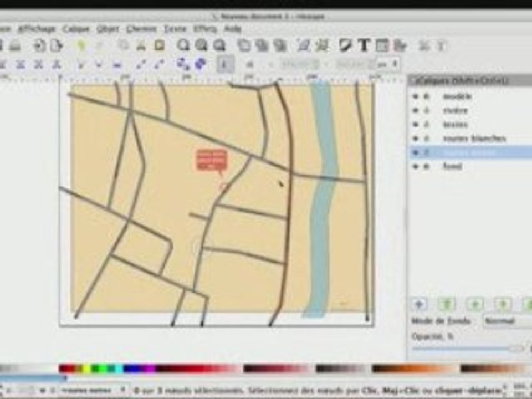Select the fond layer row
The image size is (532, 399).
(x=470, y=166)
